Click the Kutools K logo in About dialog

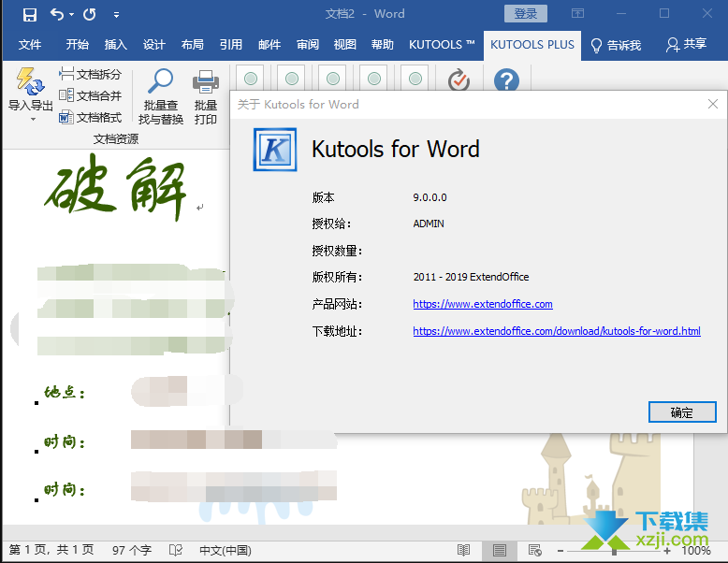[x=275, y=150]
